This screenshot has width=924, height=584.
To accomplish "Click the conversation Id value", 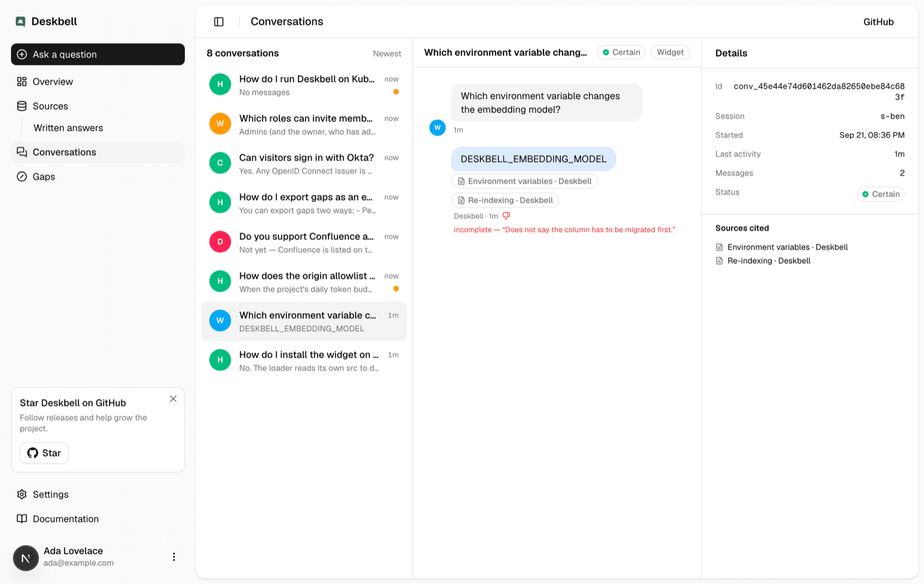I will [x=819, y=92].
